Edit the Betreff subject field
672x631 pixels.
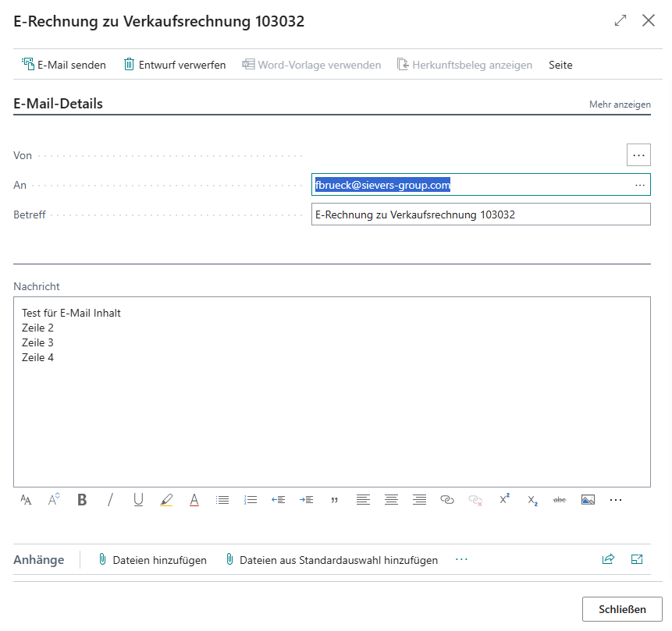click(481, 214)
